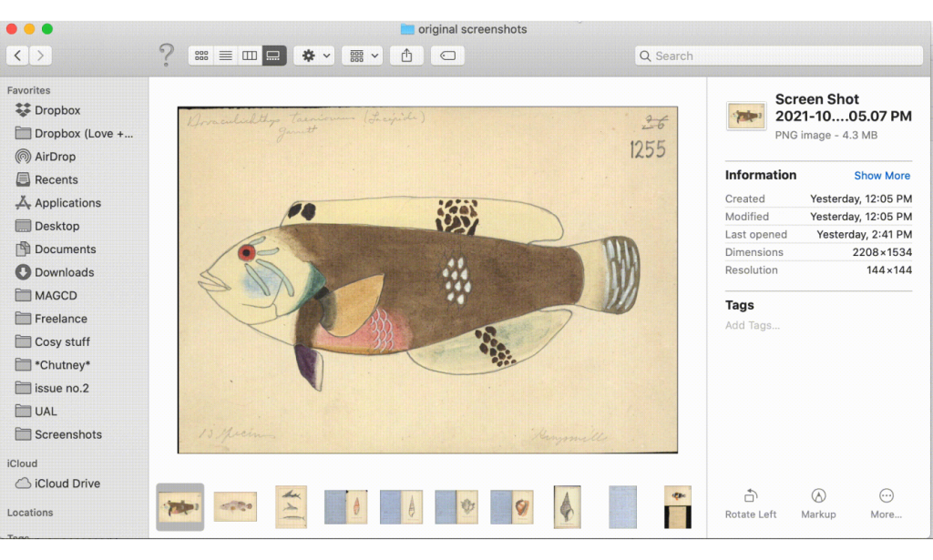Click the Add Tags field
Screen dimensions: 933x560
(x=752, y=325)
